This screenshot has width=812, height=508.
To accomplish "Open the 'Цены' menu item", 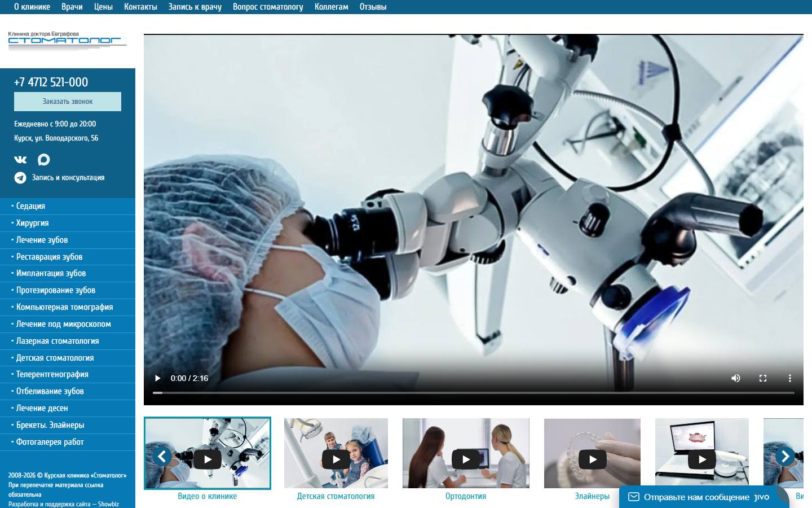I will [x=103, y=7].
